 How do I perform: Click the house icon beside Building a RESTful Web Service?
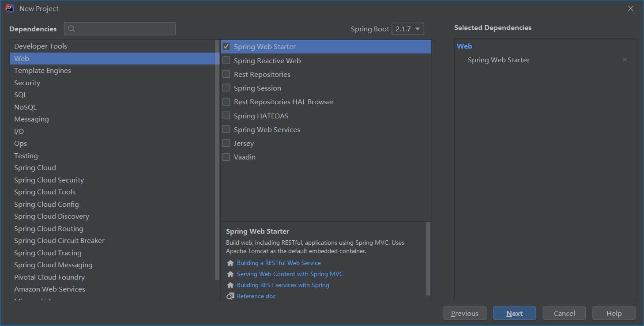pyautogui.click(x=230, y=263)
